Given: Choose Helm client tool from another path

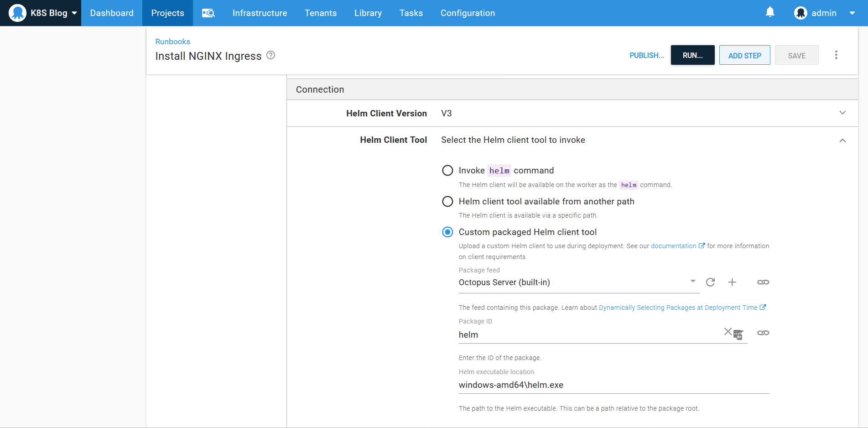Looking at the screenshot, I should (447, 202).
